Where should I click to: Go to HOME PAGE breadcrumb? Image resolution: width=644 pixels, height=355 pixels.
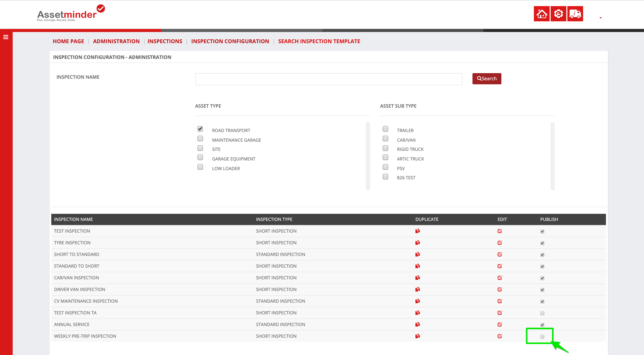tap(68, 41)
